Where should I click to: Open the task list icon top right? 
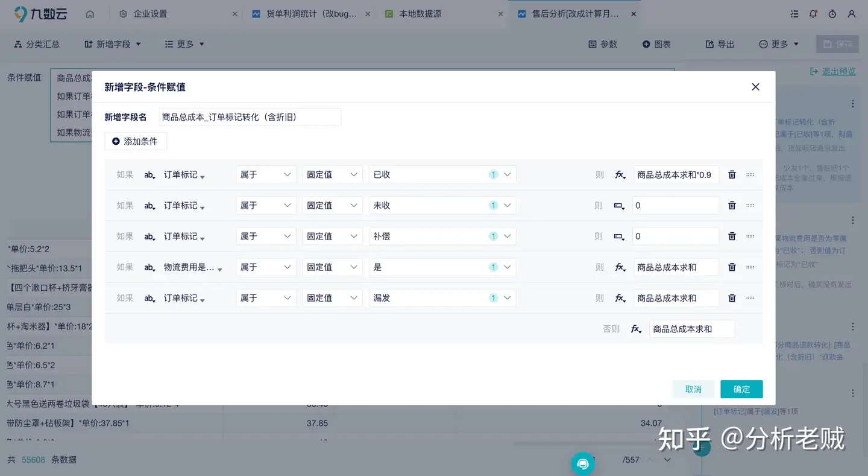[x=794, y=13]
